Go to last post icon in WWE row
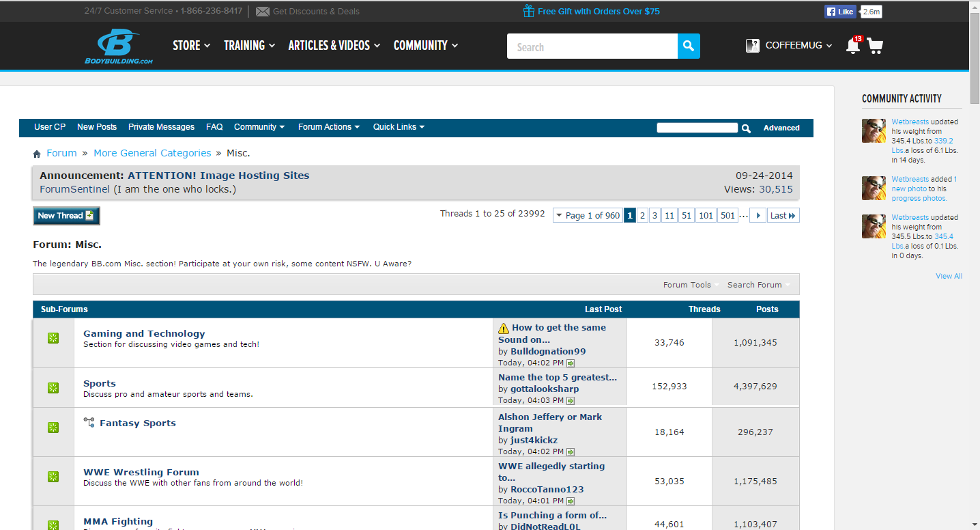The width and height of the screenshot is (980, 530). pyautogui.click(x=571, y=501)
